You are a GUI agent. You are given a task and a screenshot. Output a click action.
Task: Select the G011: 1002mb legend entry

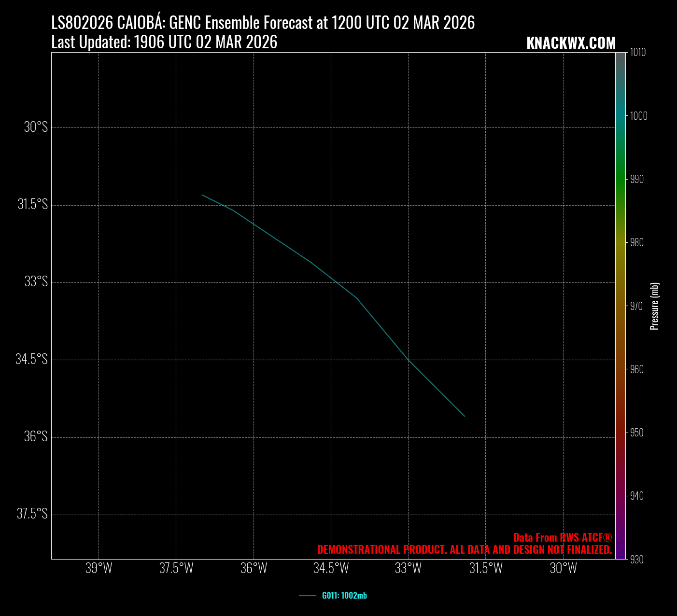(344, 595)
